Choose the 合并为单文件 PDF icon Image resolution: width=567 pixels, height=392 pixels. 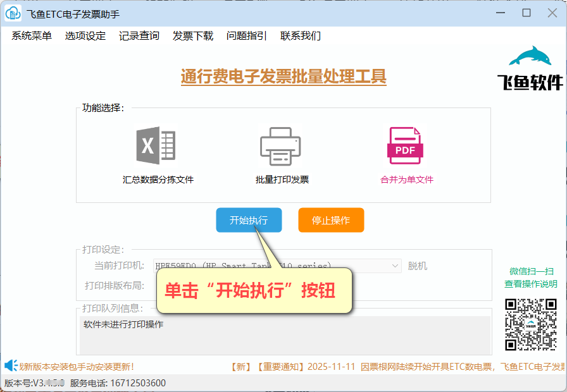[405, 144]
